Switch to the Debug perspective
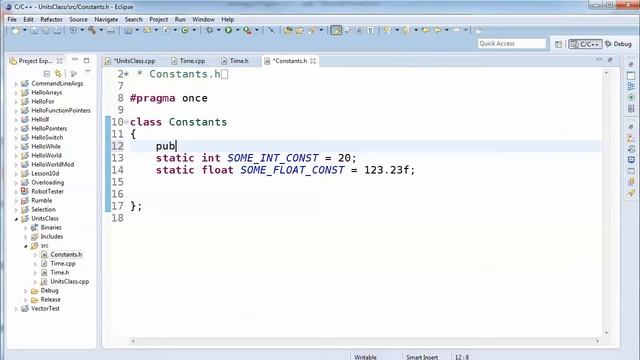Viewport: 640px width, 360px height. click(x=618, y=44)
